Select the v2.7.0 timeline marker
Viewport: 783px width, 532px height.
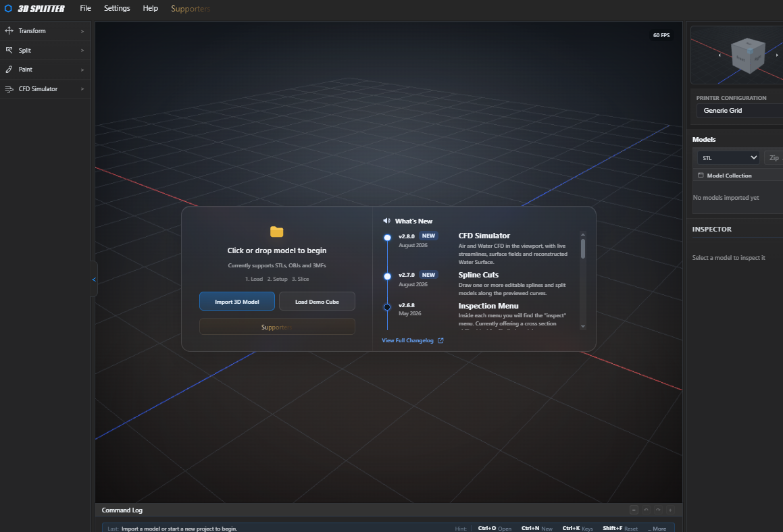tap(387, 277)
